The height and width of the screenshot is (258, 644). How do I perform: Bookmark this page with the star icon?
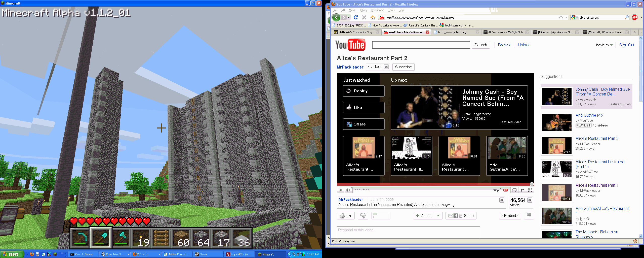tap(561, 17)
